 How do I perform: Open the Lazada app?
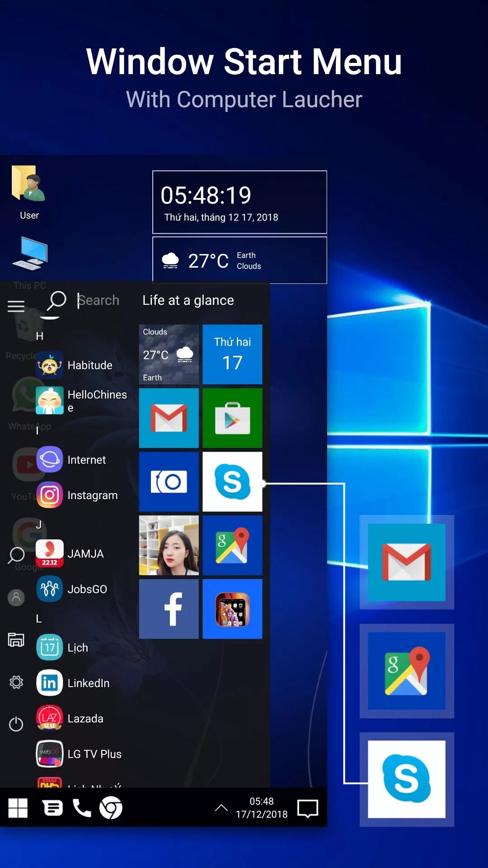[x=70, y=718]
